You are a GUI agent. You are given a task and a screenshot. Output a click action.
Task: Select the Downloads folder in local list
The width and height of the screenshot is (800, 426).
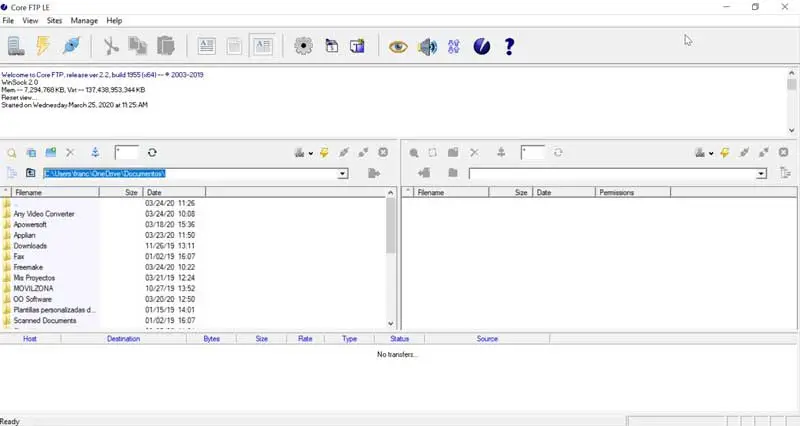coord(30,246)
